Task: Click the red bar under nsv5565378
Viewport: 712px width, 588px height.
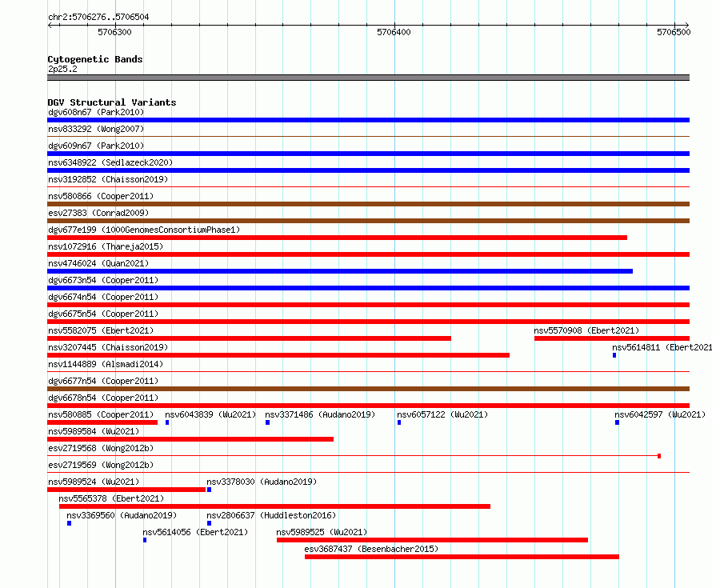Action: (274, 506)
